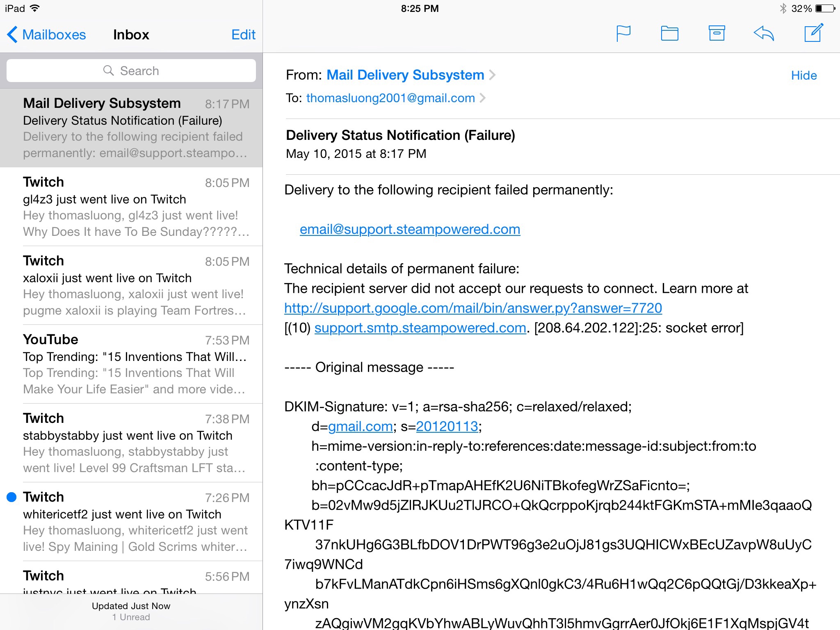840x630 pixels.
Task: Tap the support.smtp.steampowered.com link
Action: click(x=420, y=328)
